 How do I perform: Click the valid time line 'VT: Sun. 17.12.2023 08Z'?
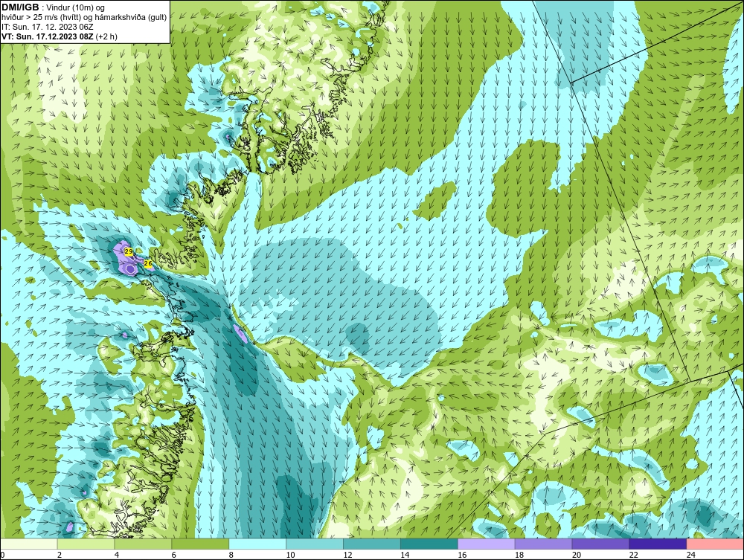(48, 36)
